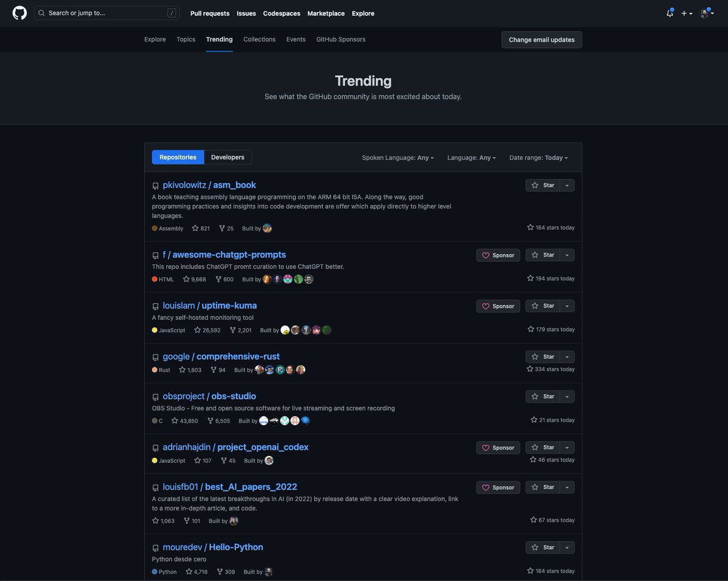Expand star lists arrow for Hello-Python
Screen dimensions: 728x581
567,548
